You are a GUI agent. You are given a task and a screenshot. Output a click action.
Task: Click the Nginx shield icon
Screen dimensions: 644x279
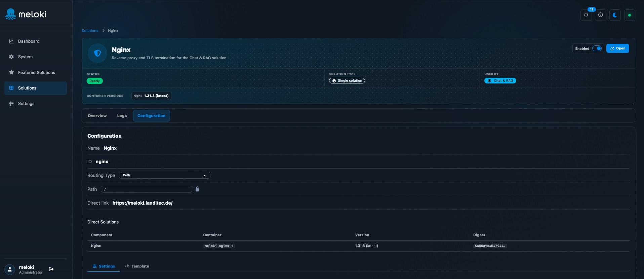click(x=97, y=53)
